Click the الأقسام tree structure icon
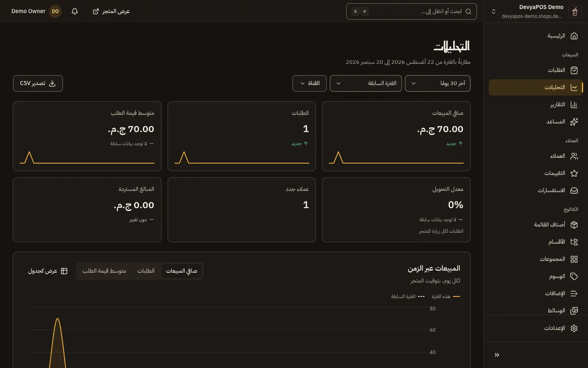The height and width of the screenshot is (368, 588). (574, 242)
